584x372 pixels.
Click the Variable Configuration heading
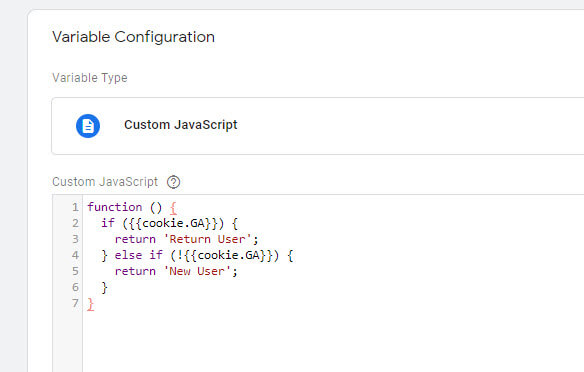click(133, 37)
